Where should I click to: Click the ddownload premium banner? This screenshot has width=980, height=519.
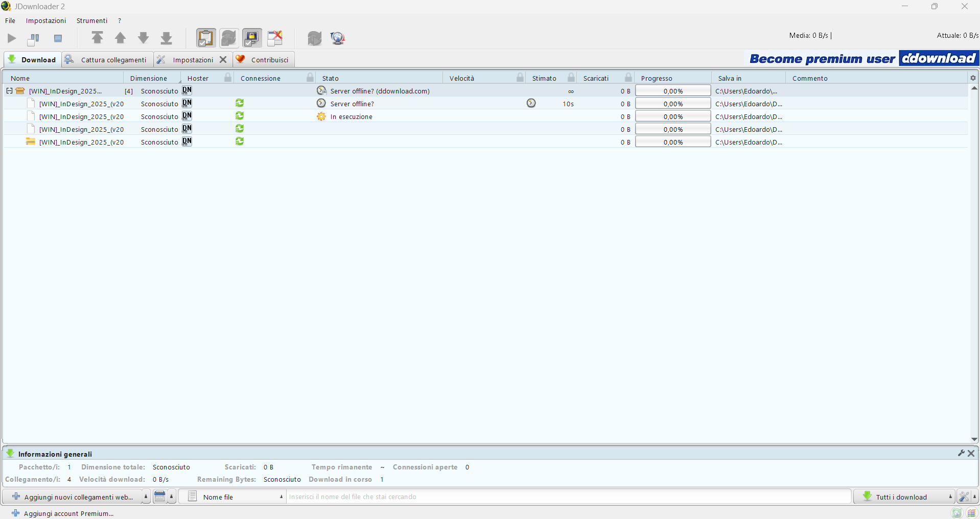click(x=864, y=58)
